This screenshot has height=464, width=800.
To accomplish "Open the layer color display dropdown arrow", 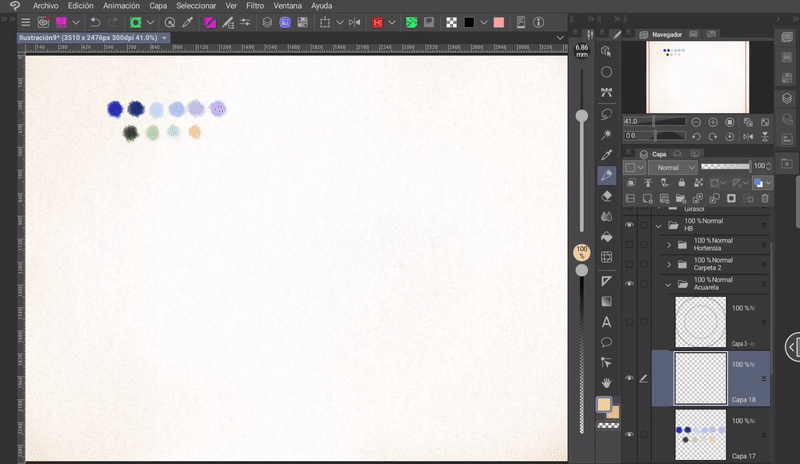I will (768, 183).
